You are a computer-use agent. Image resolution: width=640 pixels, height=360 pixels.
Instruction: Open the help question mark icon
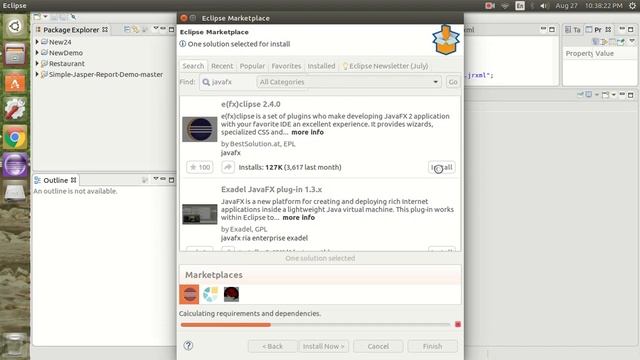click(188, 346)
